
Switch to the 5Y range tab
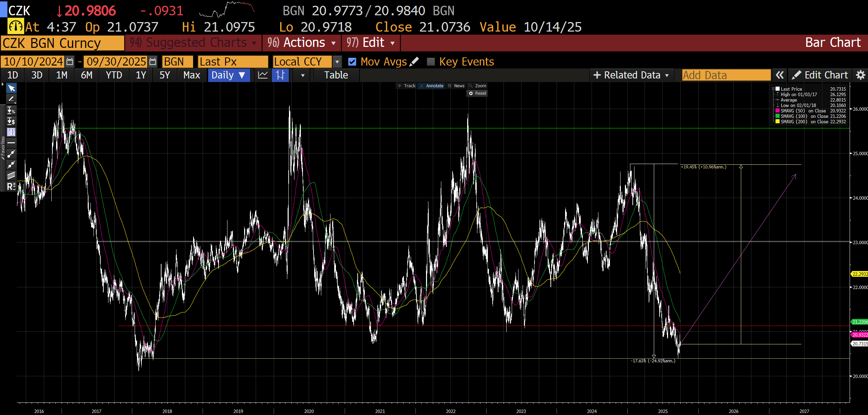(x=165, y=75)
